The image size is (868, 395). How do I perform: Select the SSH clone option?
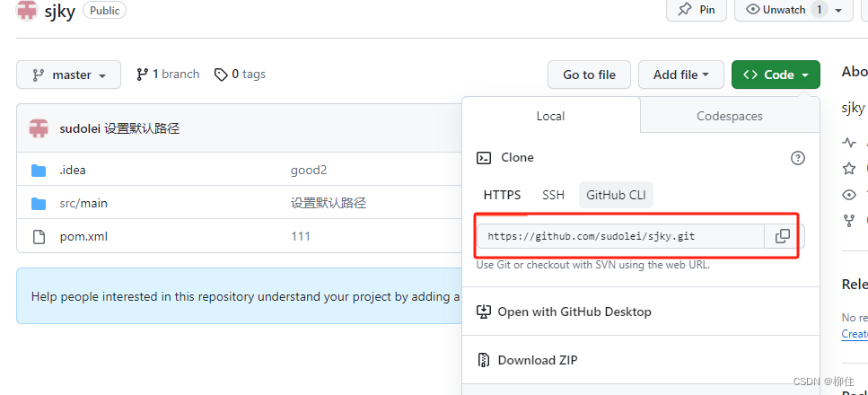click(554, 195)
